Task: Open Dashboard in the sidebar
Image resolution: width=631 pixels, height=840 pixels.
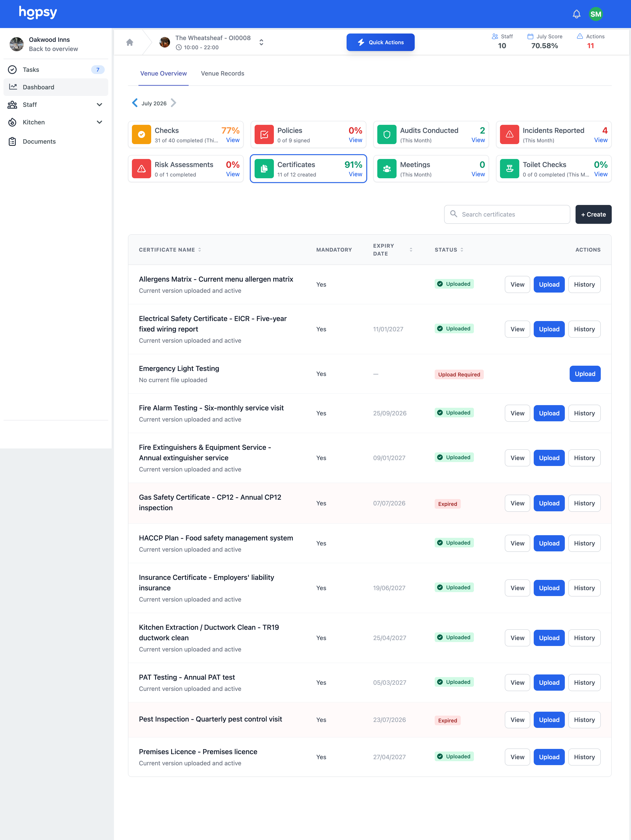Action: point(56,87)
